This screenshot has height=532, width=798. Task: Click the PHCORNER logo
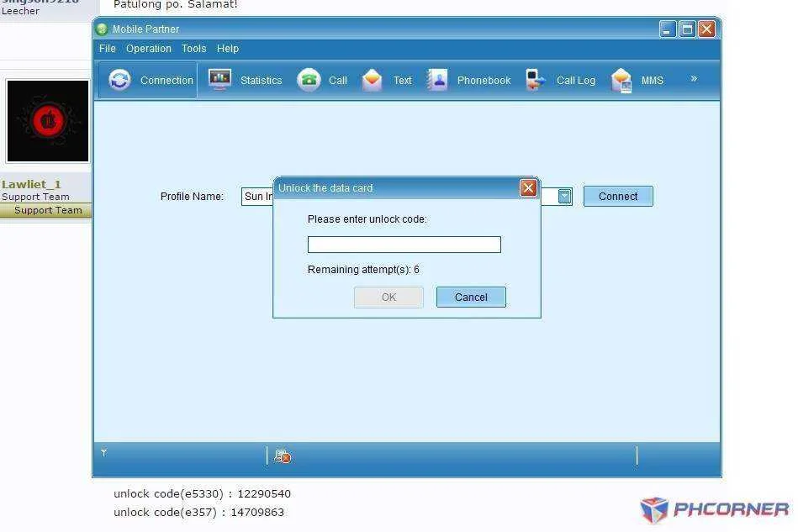715,509
